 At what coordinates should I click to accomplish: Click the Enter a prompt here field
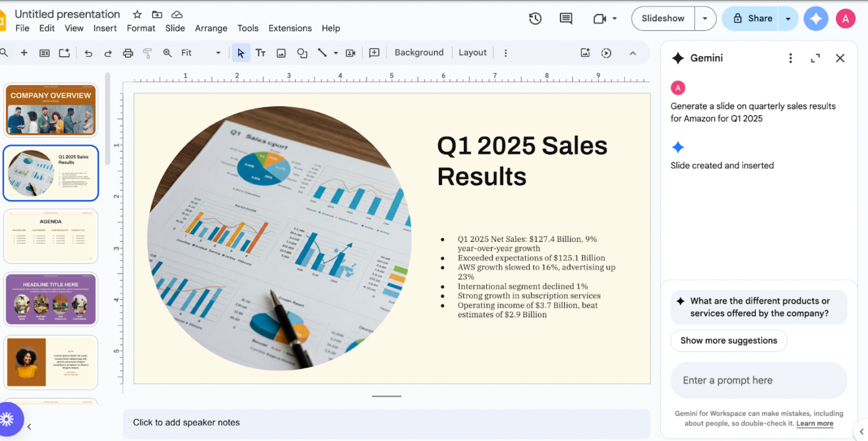(759, 380)
